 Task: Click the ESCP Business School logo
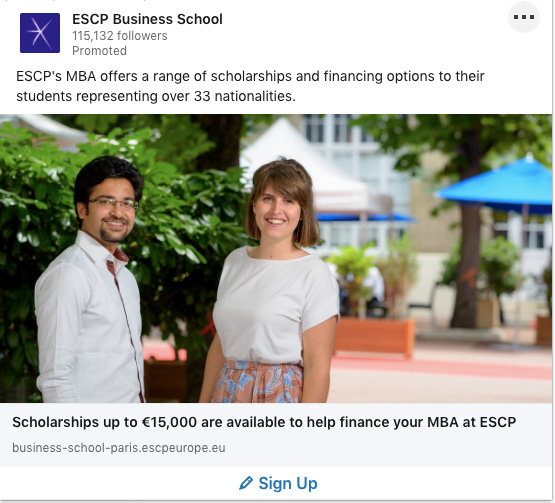tap(40, 33)
